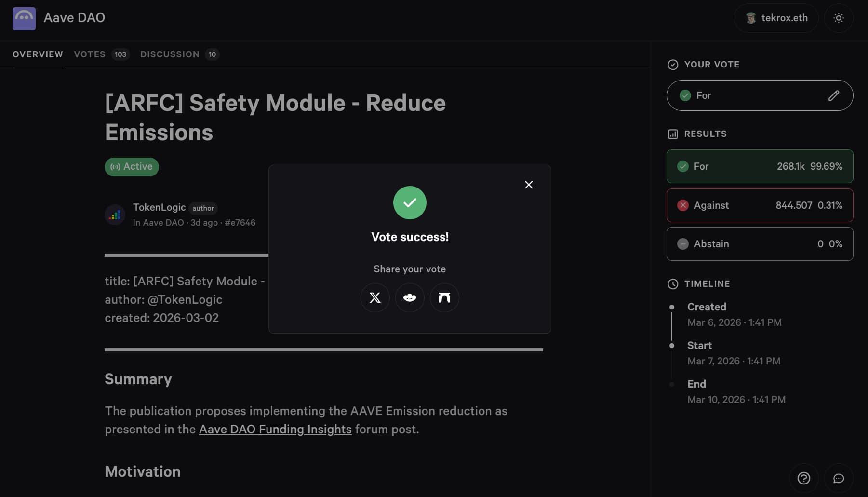Click the TokenLogic author name

pos(159,207)
